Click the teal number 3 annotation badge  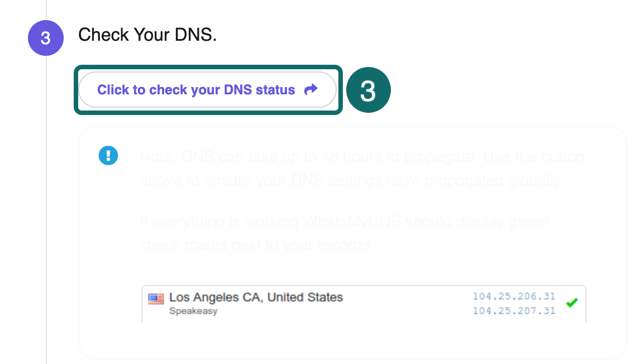[x=367, y=90]
